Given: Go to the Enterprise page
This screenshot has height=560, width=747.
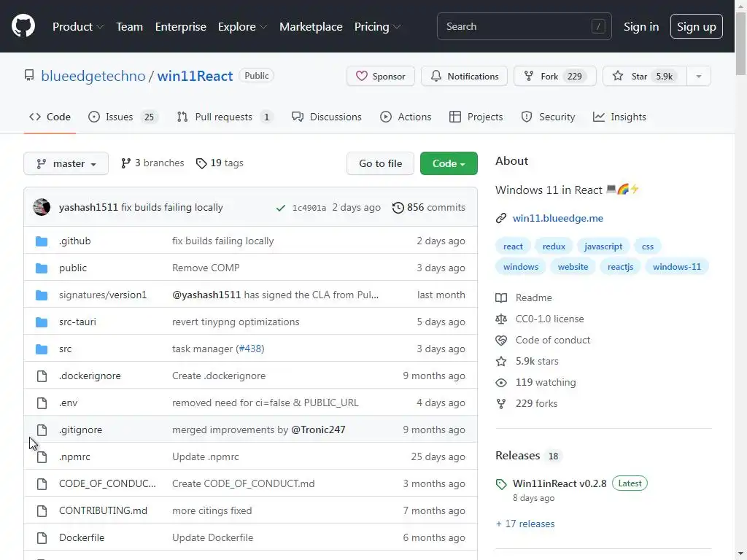Looking at the screenshot, I should pyautogui.click(x=181, y=27).
